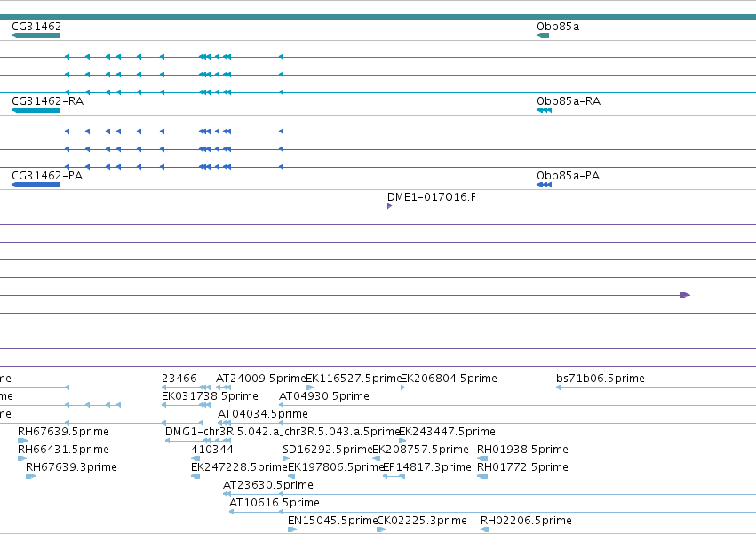Click the EP14817.3prime label

[426, 467]
